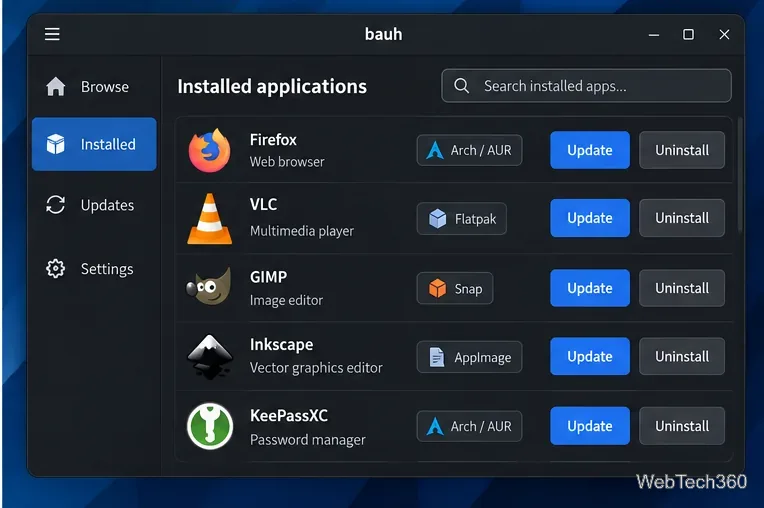Click the Installed box icon
764x508 pixels.
click(x=56, y=144)
